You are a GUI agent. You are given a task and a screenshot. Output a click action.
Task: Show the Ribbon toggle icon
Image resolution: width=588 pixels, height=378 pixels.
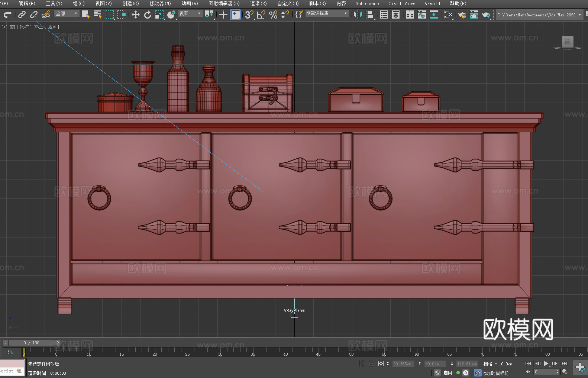(x=410, y=14)
